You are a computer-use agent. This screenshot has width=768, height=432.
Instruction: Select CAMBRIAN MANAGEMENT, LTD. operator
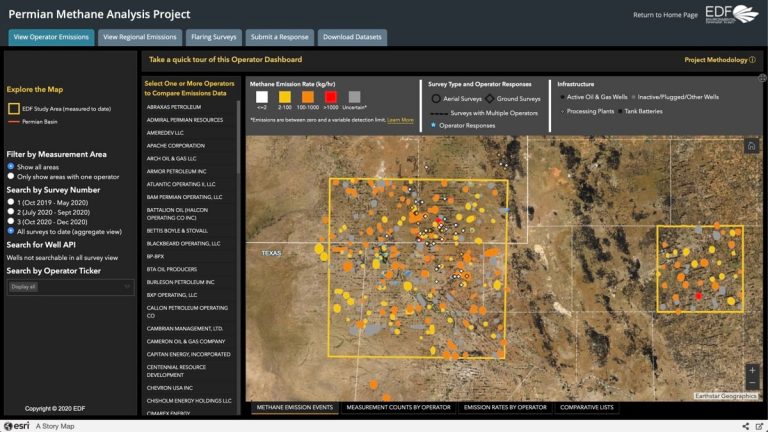click(x=185, y=329)
